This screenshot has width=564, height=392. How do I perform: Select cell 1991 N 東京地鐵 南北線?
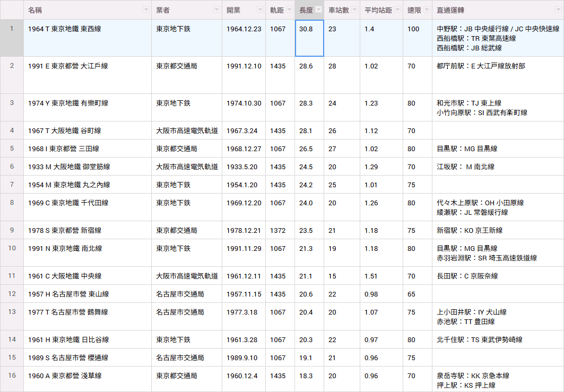88,253
